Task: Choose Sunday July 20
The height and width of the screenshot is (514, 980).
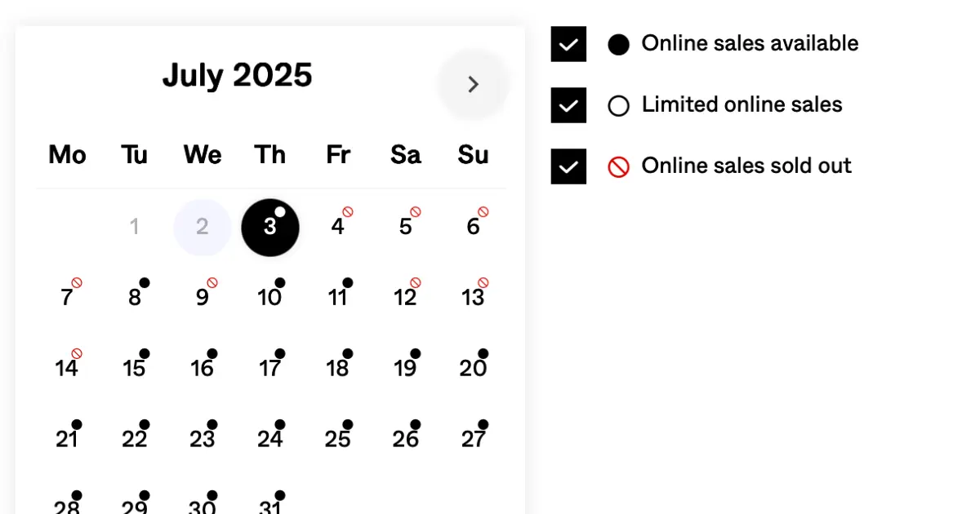Action: 474,369
